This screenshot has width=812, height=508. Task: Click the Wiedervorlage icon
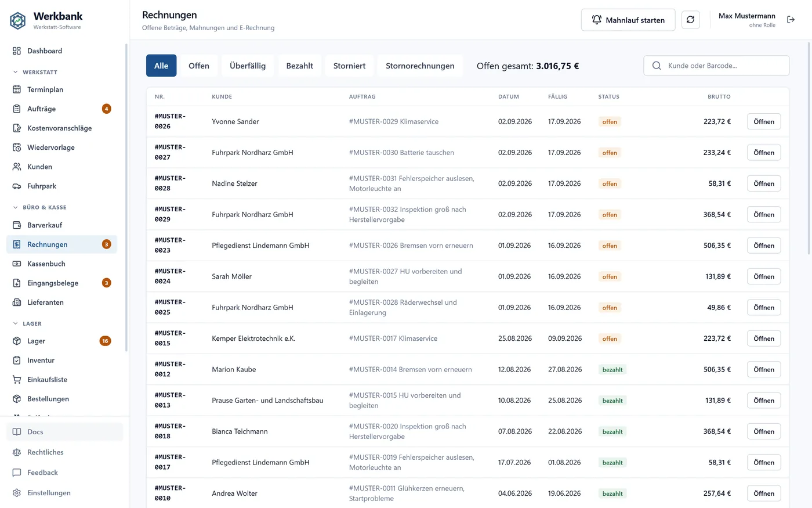click(17, 147)
